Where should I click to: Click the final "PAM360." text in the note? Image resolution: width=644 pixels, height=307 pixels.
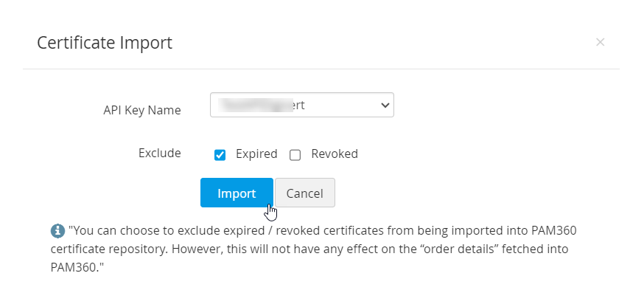75,267
